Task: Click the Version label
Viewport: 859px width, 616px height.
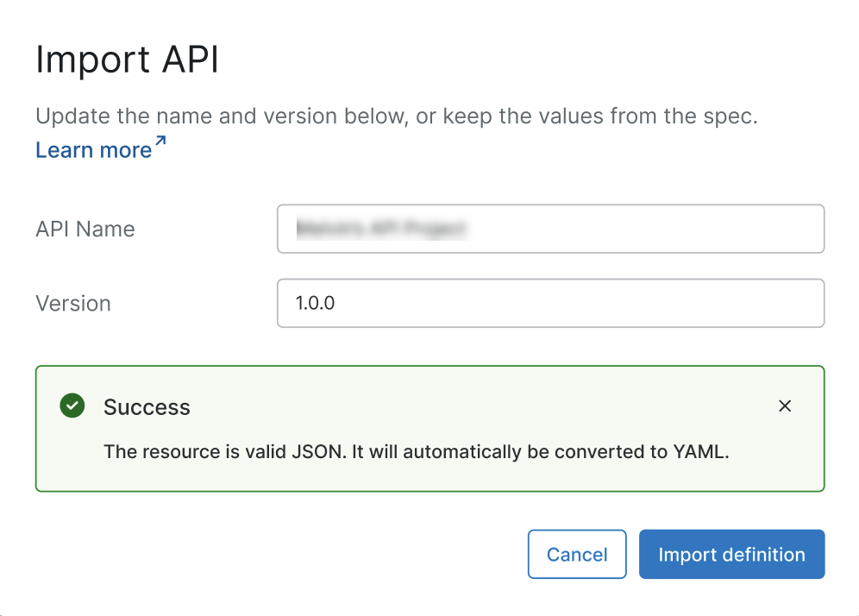Action: 72,303
